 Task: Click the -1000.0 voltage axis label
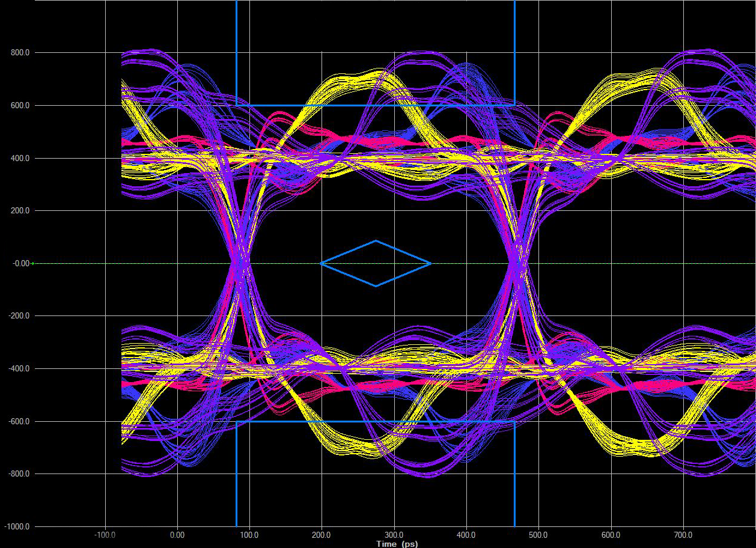[x=17, y=527]
